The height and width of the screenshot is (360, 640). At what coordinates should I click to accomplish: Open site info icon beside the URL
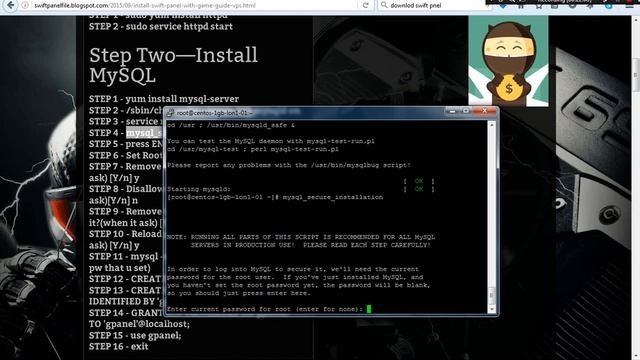coord(25,5)
